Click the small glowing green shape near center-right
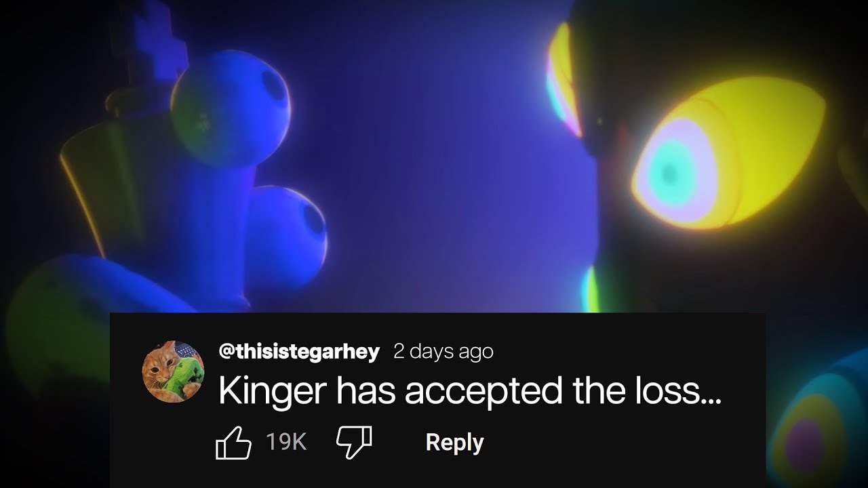 coord(591,288)
